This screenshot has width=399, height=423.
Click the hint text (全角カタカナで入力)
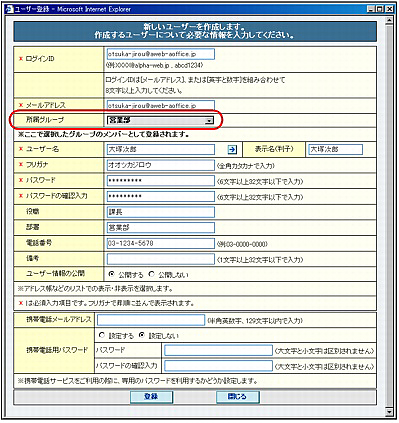click(246, 166)
